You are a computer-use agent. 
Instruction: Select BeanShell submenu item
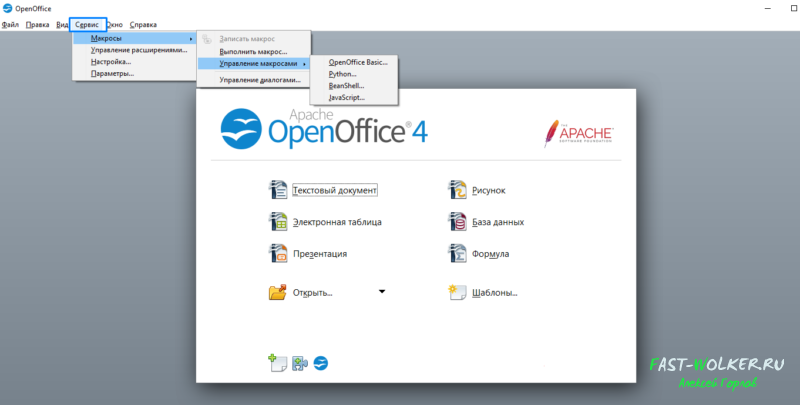(x=354, y=86)
